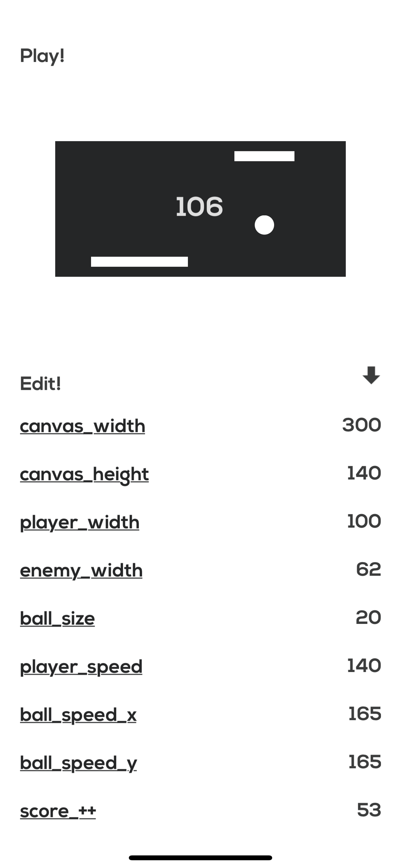Viewport: 401px width, 868px height.
Task: Click the enemy paddle at top of canvas
Action: (x=265, y=156)
